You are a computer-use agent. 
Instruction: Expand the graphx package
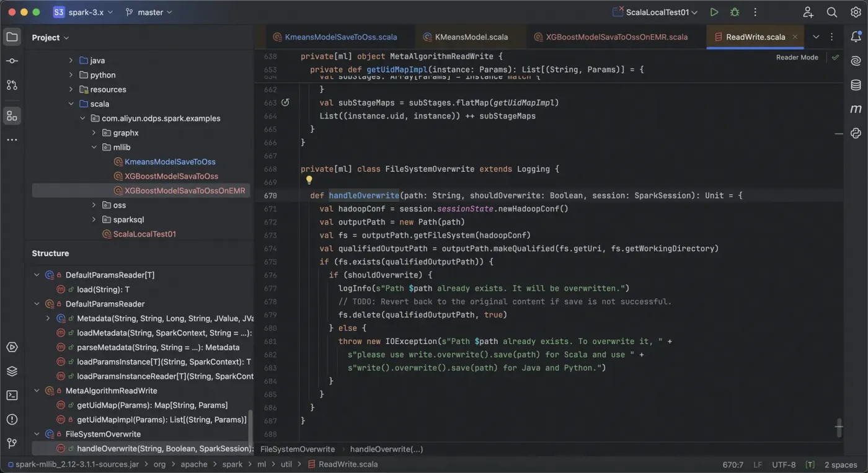tap(94, 133)
